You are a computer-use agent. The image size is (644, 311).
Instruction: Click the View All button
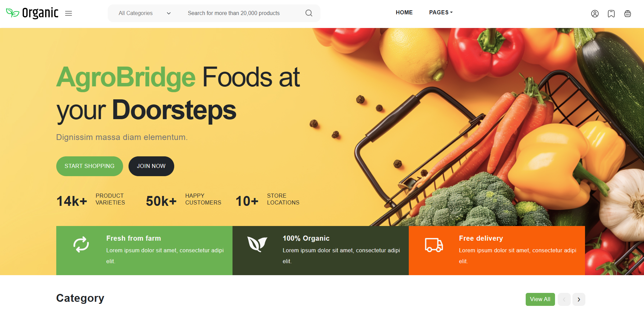(x=540, y=299)
